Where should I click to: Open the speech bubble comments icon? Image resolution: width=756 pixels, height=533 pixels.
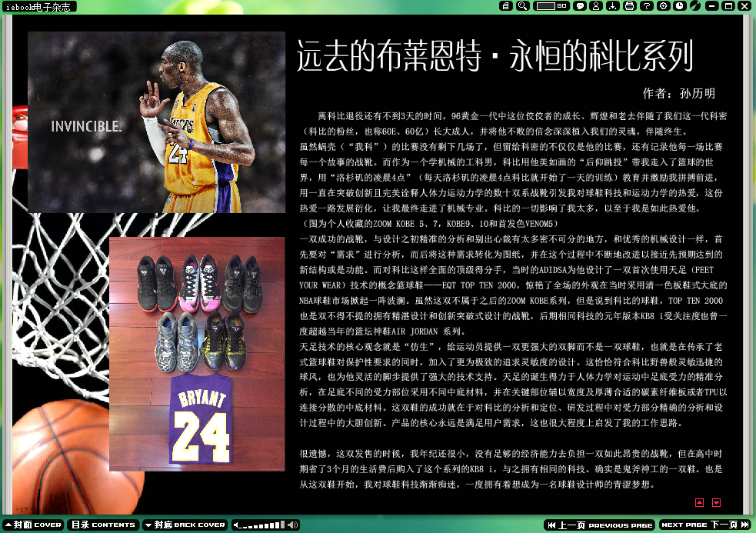pyautogui.click(x=580, y=6)
